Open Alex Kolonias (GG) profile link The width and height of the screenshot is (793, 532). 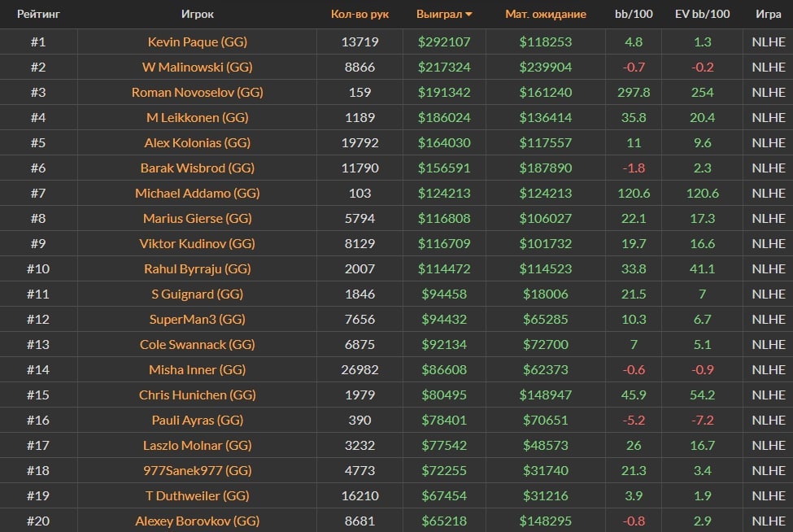[198, 142]
